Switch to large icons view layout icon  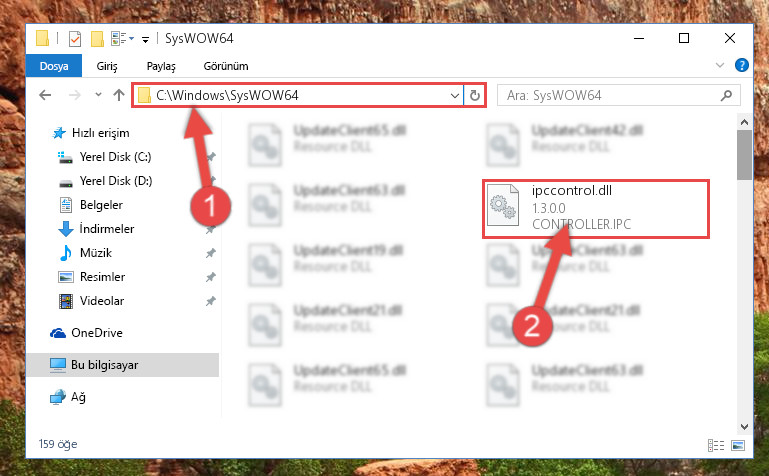point(738,445)
